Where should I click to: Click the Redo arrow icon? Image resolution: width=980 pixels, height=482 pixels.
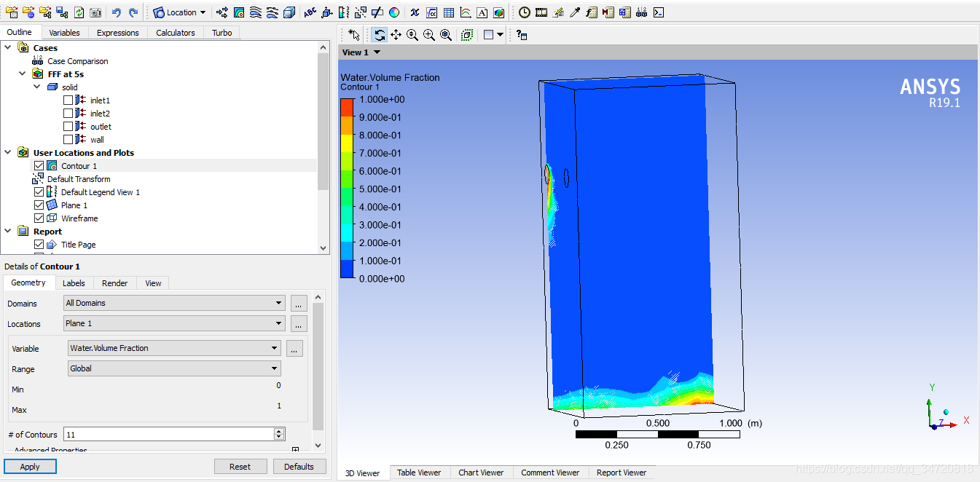pyautogui.click(x=133, y=12)
